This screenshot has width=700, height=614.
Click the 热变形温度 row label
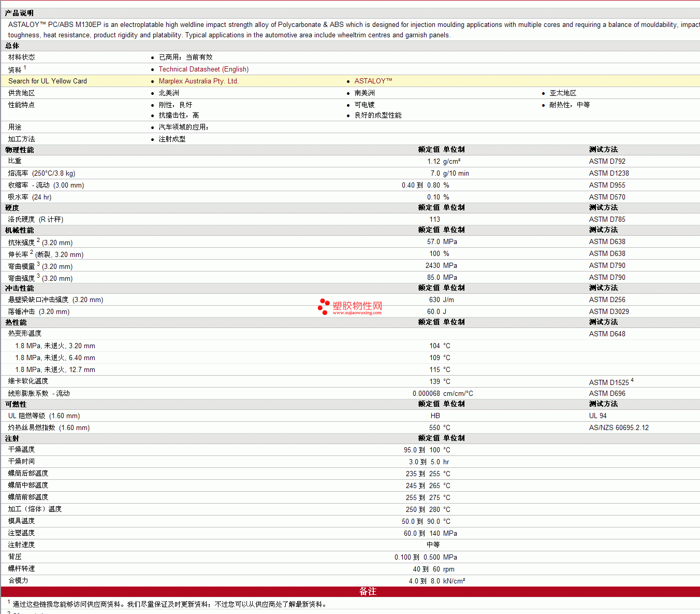[25, 333]
